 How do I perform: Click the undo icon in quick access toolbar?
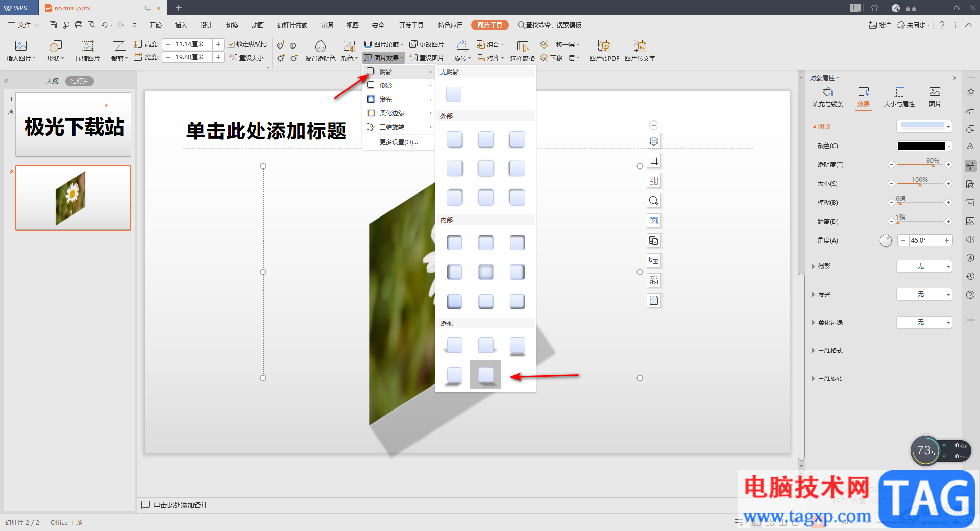click(104, 25)
